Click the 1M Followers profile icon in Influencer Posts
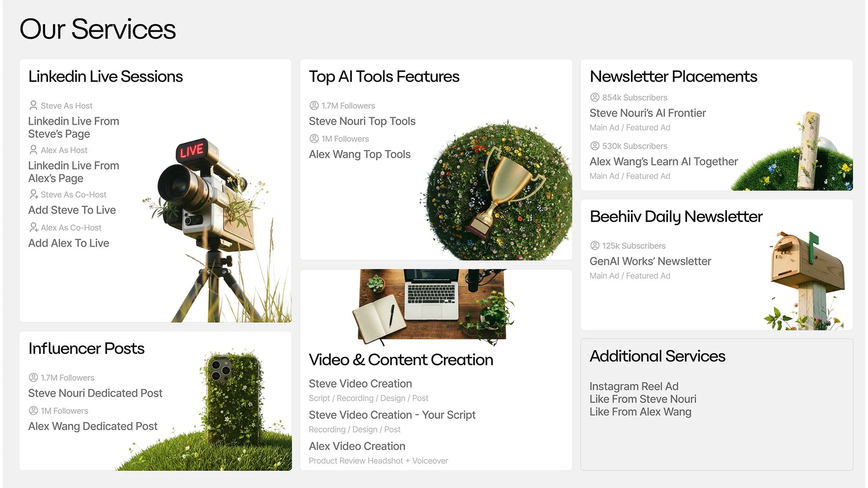This screenshot has width=868, height=488. 33,410
